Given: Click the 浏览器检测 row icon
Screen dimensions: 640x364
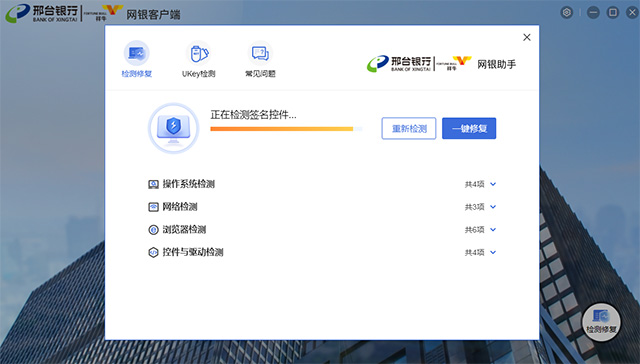Looking at the screenshot, I should click(x=153, y=230).
